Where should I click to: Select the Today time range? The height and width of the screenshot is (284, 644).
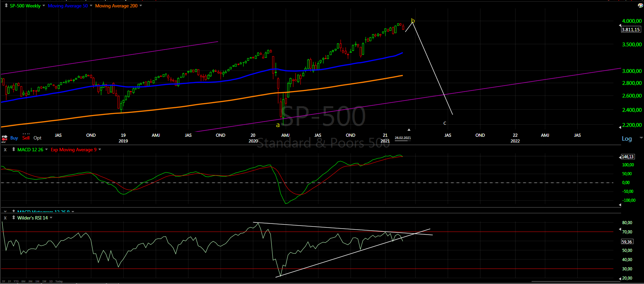pos(59,281)
